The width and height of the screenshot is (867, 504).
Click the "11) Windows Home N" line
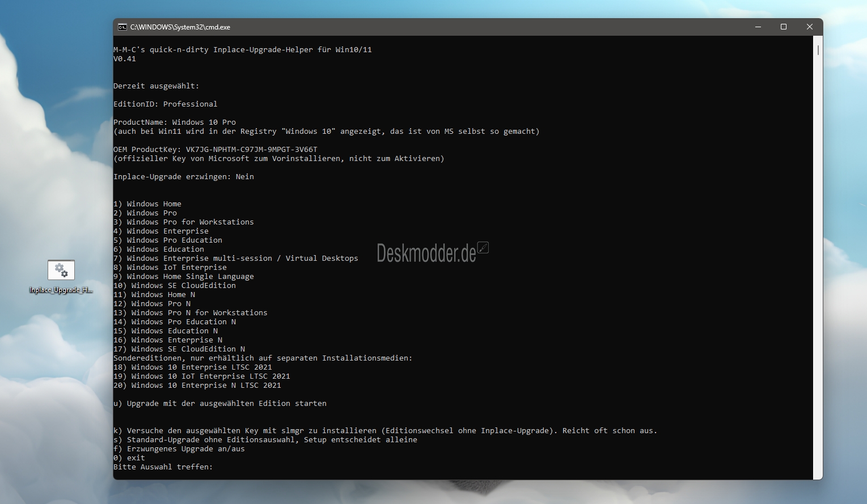click(x=154, y=295)
